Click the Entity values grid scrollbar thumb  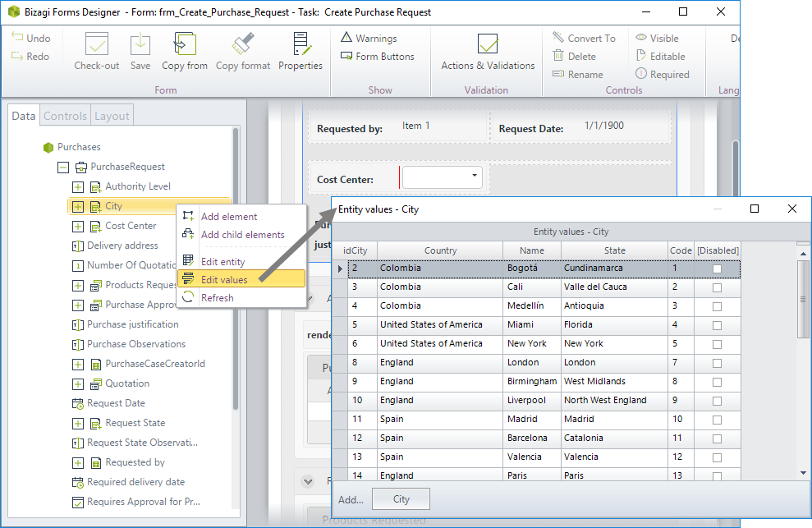tap(803, 299)
